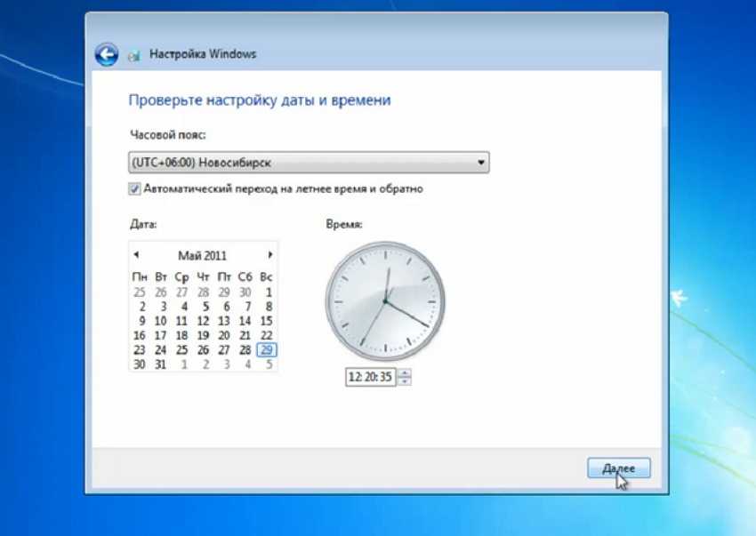
Task: Pick May 25 in the calendar
Action: (181, 350)
